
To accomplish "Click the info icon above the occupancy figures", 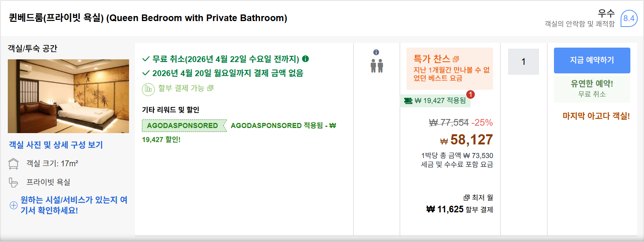I will point(376,51).
